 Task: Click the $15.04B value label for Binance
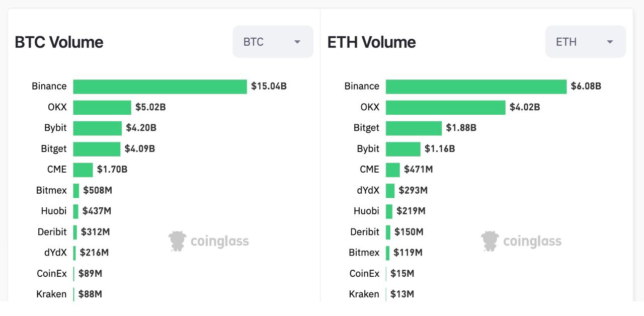click(x=269, y=86)
